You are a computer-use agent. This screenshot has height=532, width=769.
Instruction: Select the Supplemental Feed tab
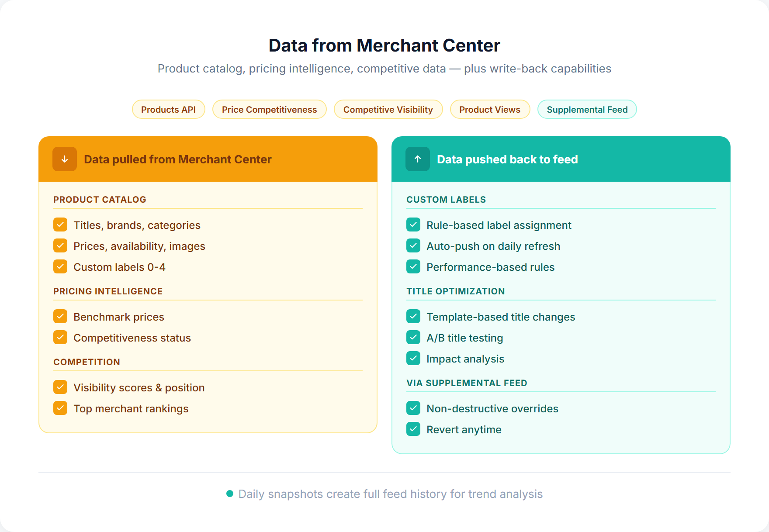tap(587, 109)
